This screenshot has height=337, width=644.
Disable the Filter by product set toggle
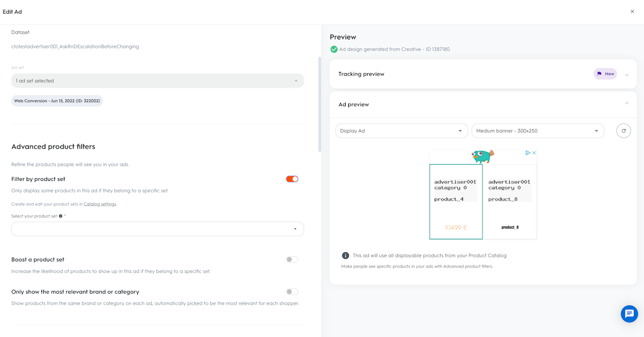292,179
